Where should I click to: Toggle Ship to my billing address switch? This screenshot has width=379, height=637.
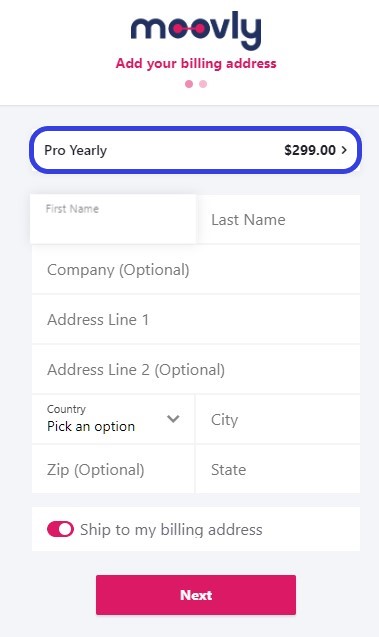61,529
